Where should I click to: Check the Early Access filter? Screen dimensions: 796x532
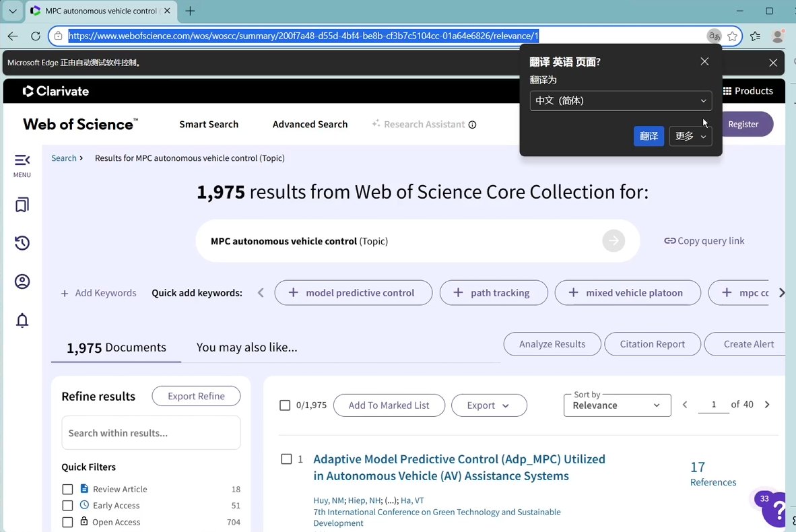click(67, 506)
